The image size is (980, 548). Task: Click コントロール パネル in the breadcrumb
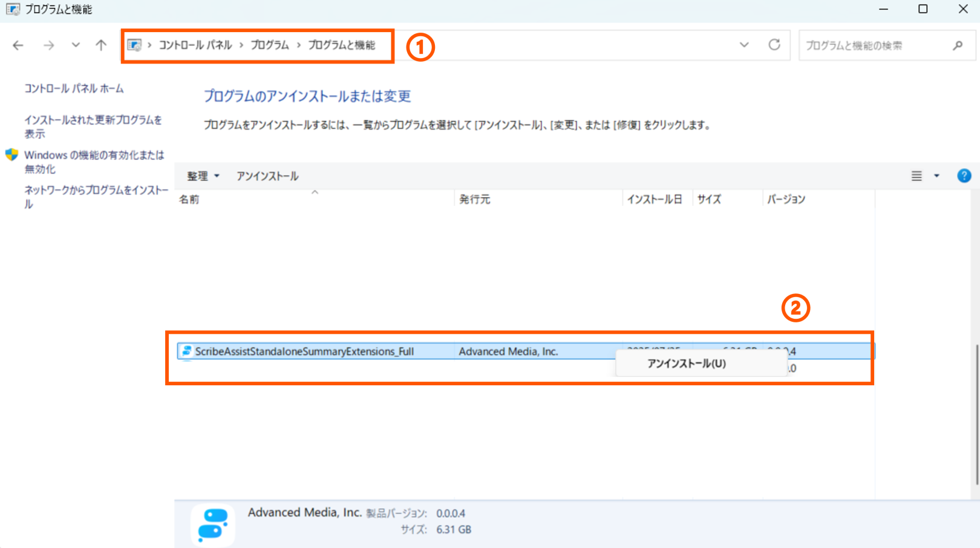point(195,45)
